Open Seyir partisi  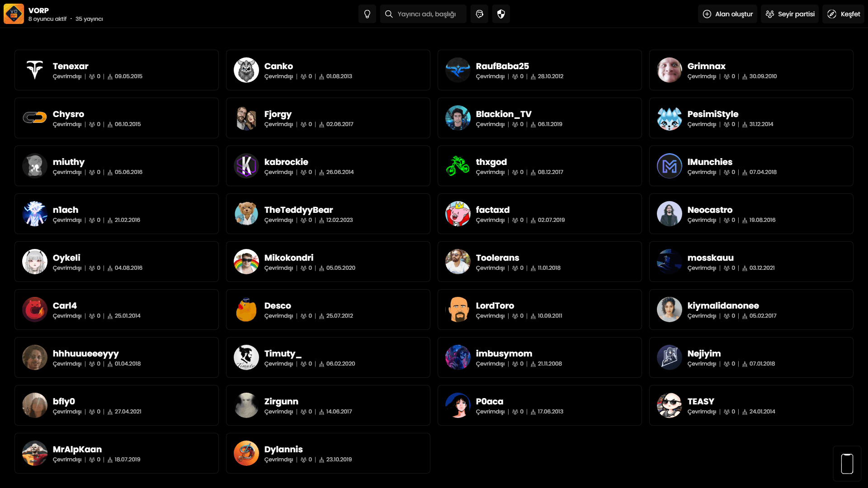click(789, 14)
